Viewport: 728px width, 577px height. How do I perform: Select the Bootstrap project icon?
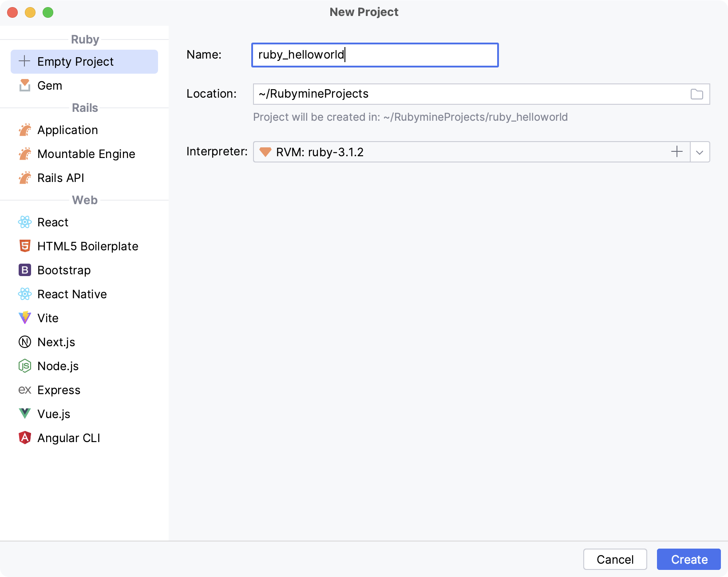click(25, 270)
